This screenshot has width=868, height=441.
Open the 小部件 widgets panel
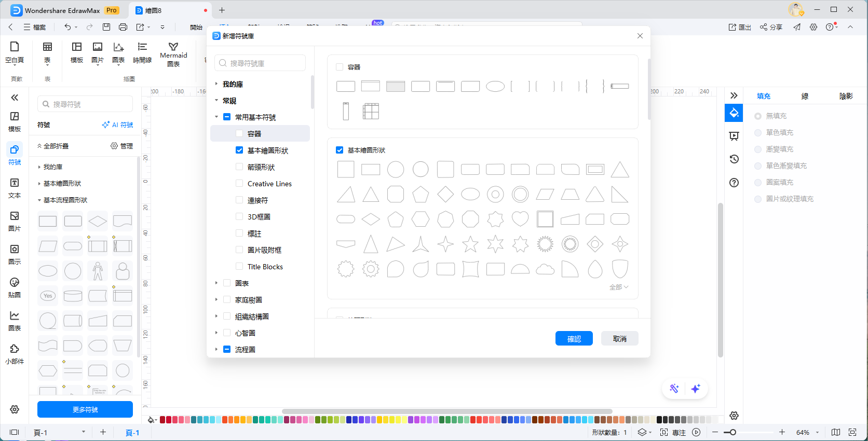(15, 354)
